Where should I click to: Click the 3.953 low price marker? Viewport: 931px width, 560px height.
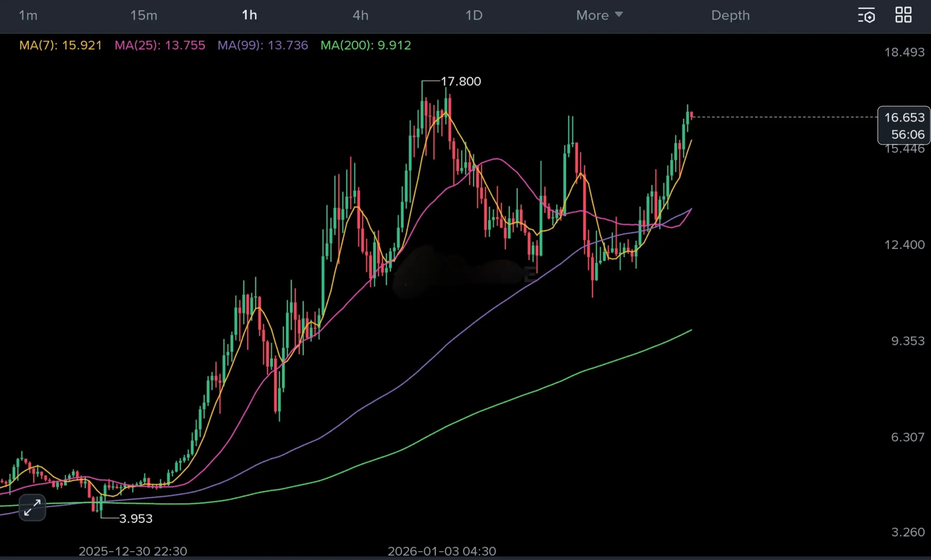click(x=136, y=519)
